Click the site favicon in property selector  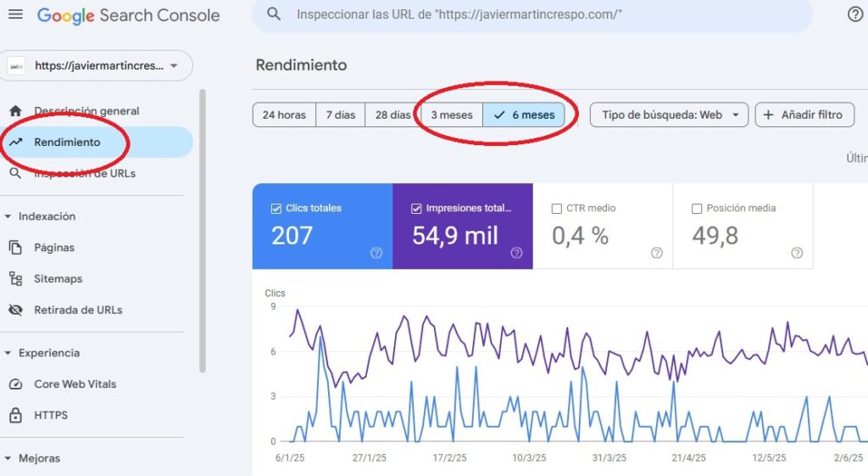coord(16,66)
